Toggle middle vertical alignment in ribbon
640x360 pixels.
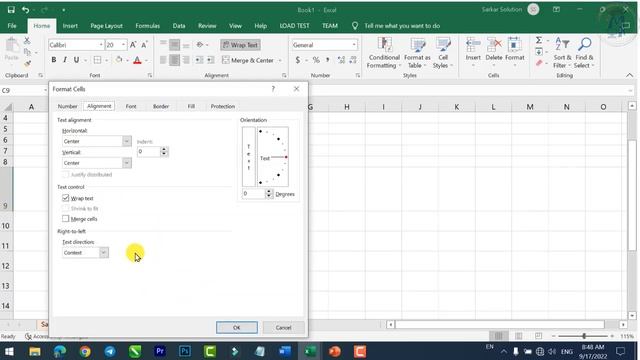click(x=174, y=45)
